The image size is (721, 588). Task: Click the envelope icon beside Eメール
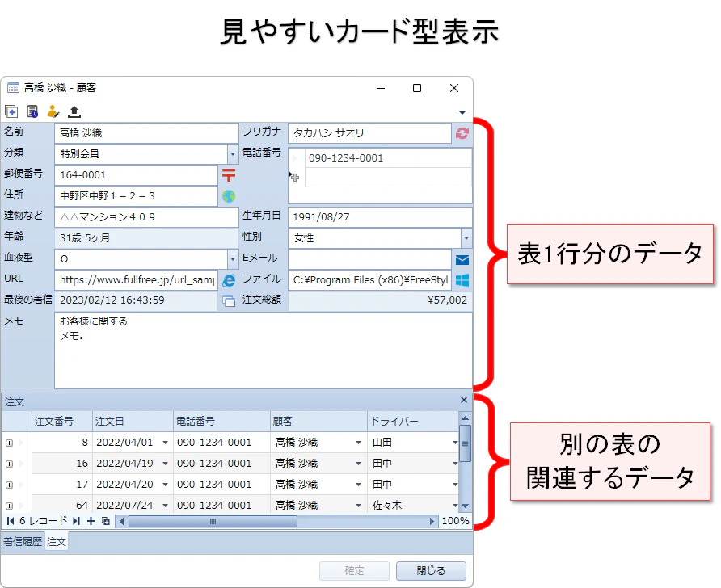(x=462, y=258)
